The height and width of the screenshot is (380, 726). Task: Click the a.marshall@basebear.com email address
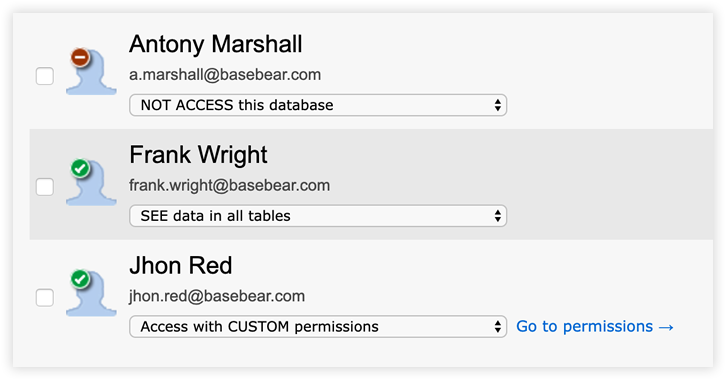pos(225,75)
